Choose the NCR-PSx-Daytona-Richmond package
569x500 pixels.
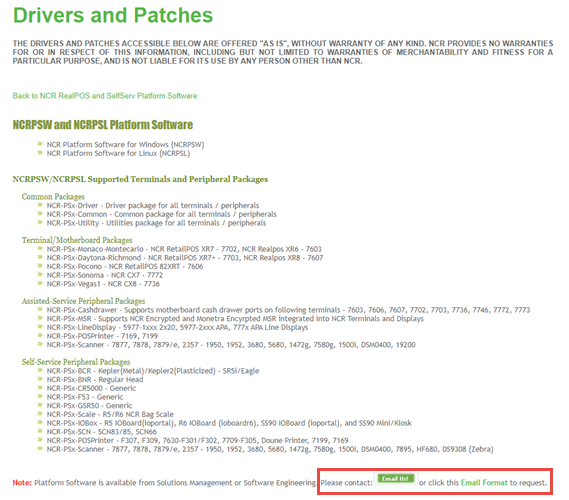pos(185,258)
